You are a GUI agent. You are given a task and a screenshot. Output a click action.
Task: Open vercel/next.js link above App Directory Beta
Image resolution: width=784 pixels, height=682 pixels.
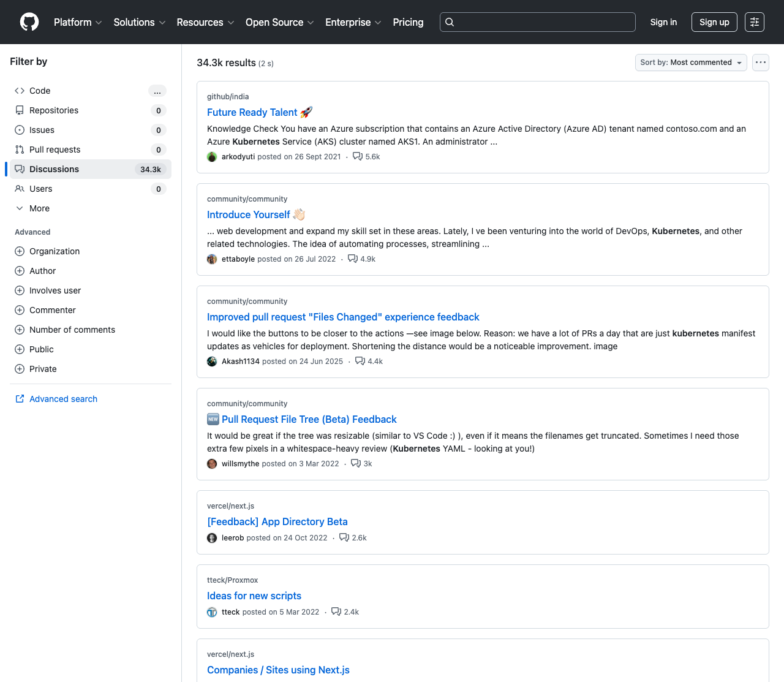(231, 506)
